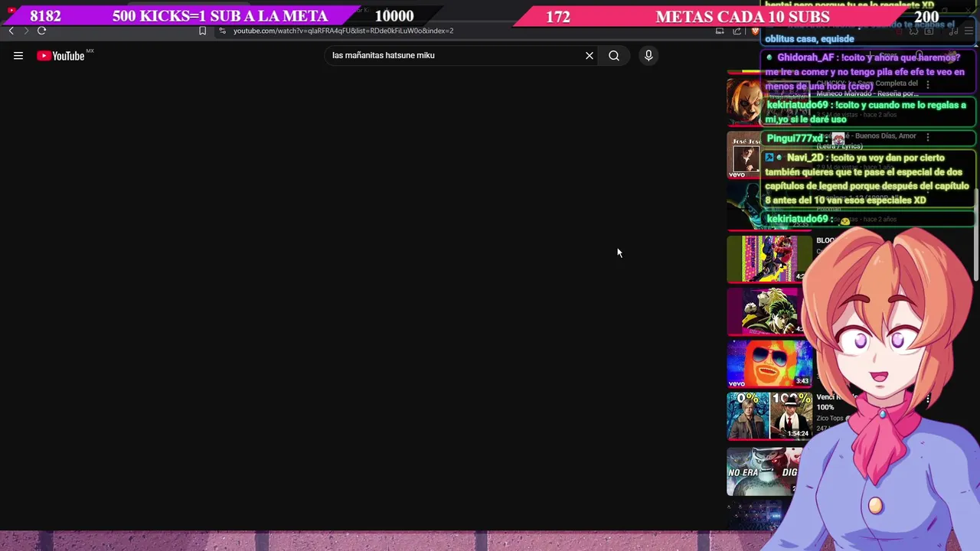Open more options for 'Buenos Días, Amor'
The width and height of the screenshot is (980, 551).
(x=928, y=137)
